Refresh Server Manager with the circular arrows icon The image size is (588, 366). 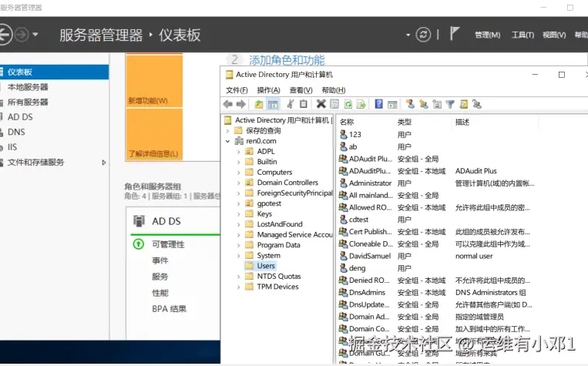423,35
